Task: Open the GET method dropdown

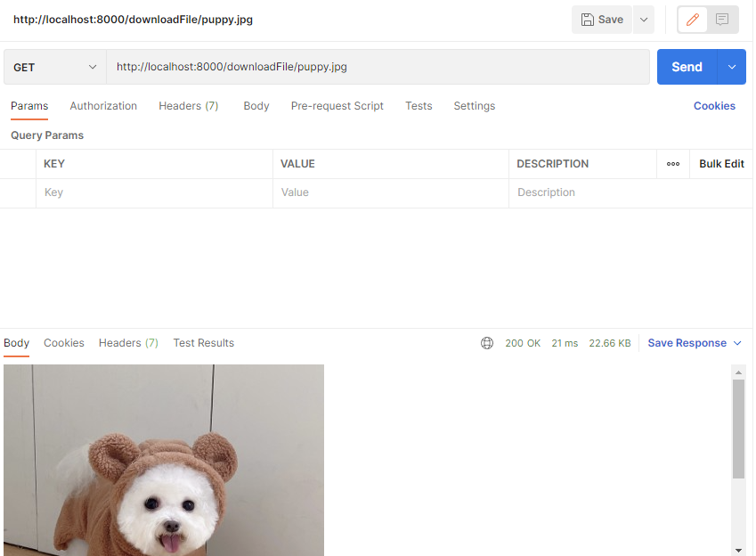Action: (53, 66)
